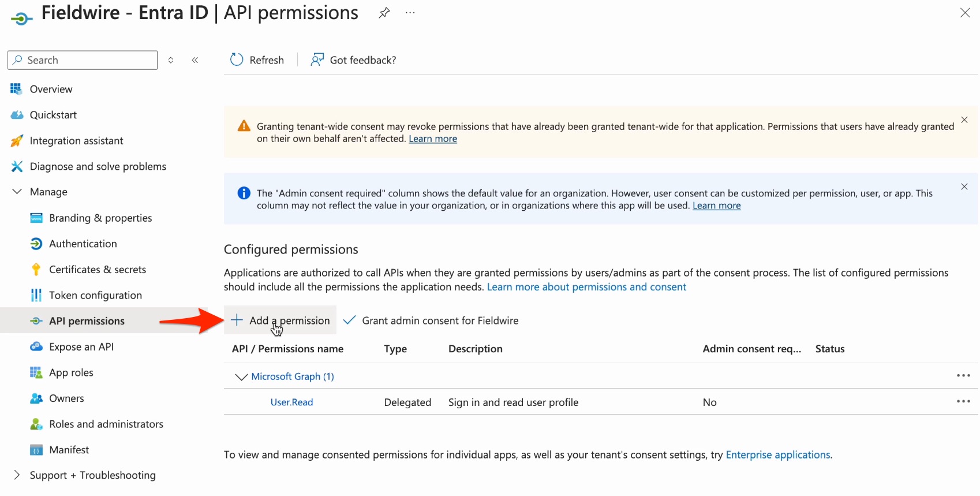
Task: Click the Token configuration bars icon
Action: pyautogui.click(x=36, y=295)
